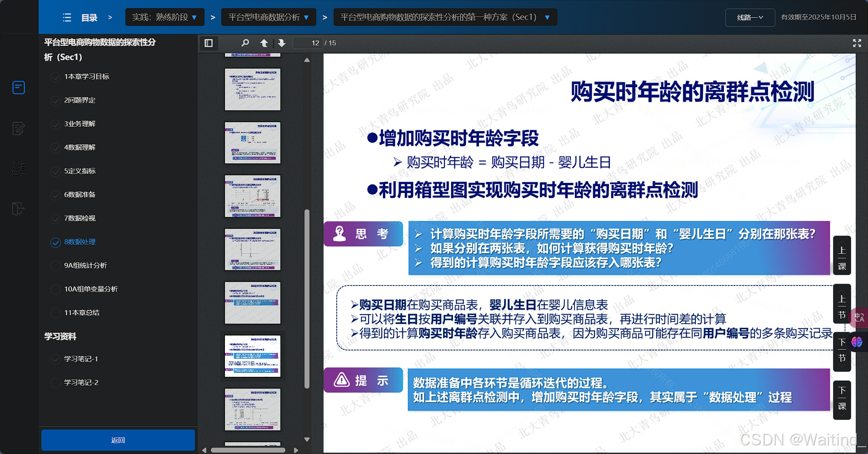Select chapter 4数据理解 label

[80, 147]
